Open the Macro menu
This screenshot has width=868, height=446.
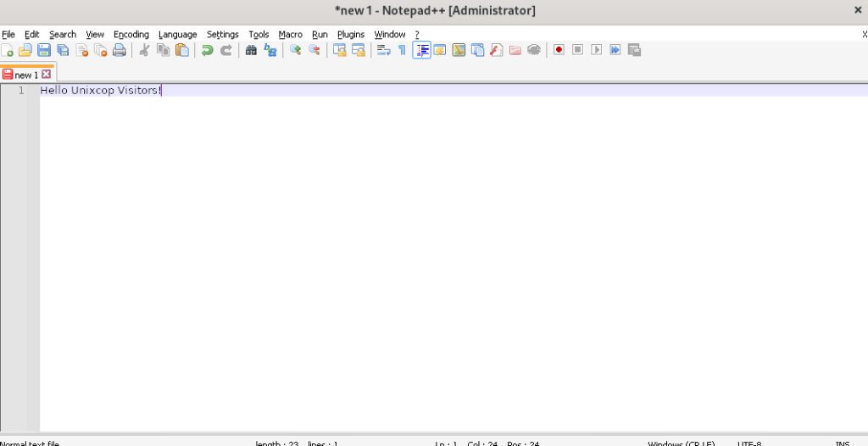click(x=290, y=35)
